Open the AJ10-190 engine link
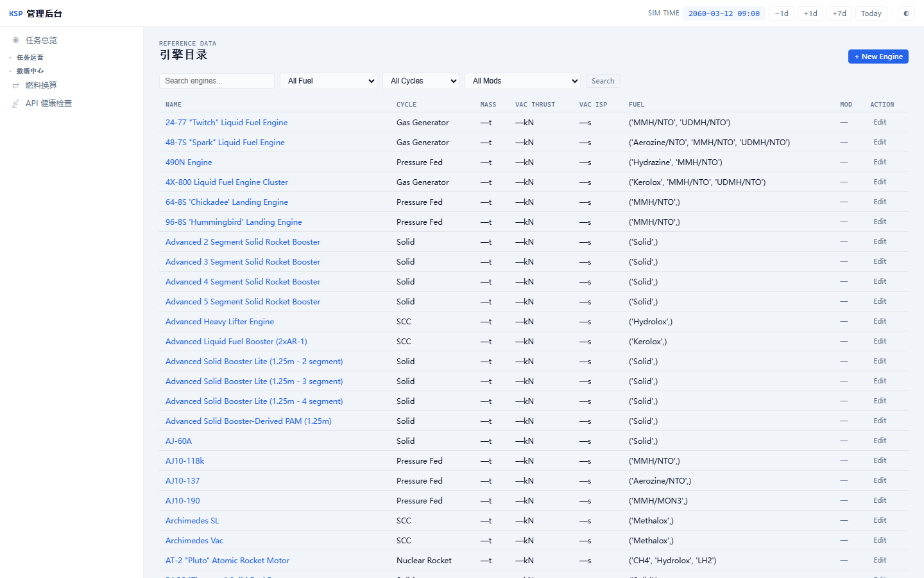 [183, 501]
